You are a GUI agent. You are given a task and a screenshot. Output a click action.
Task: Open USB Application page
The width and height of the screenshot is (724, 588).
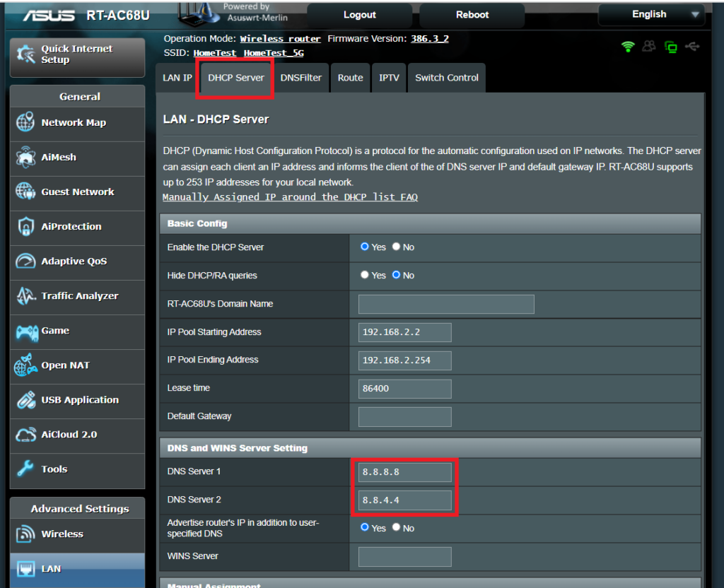78,400
